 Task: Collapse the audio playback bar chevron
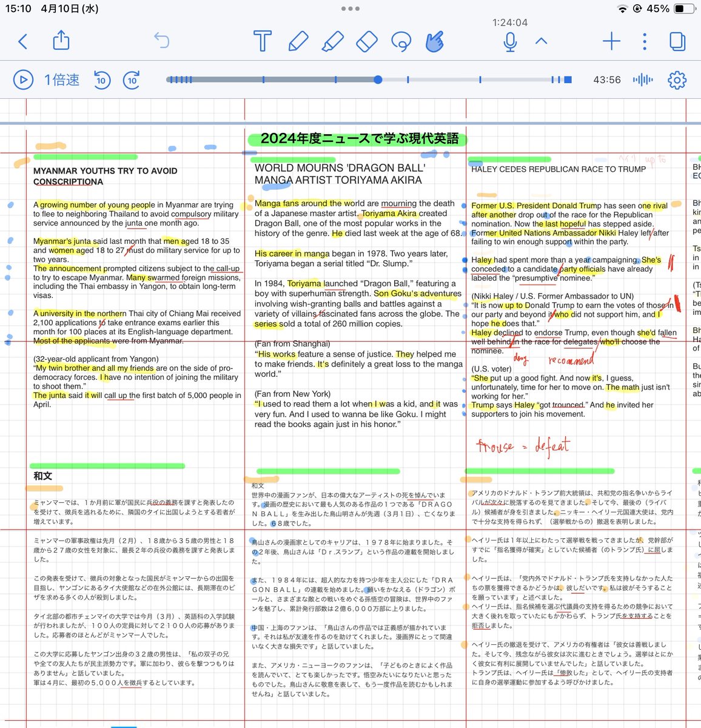[x=542, y=41]
